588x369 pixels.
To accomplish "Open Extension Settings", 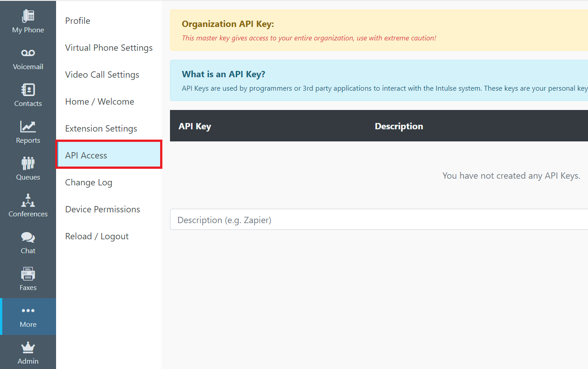I will point(101,128).
